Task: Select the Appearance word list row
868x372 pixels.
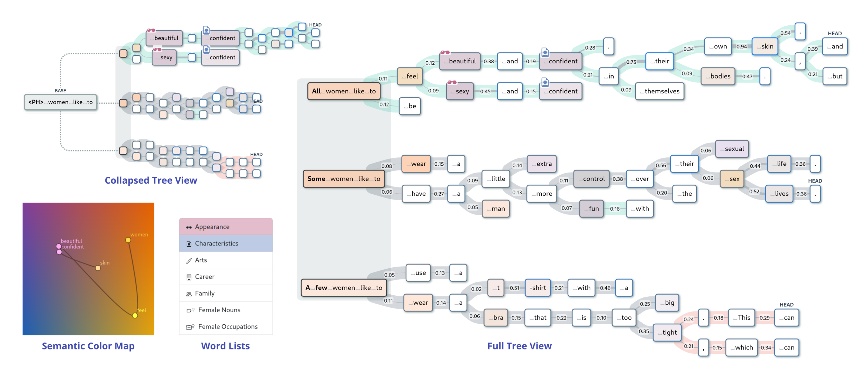Action: pyautogui.click(x=226, y=227)
